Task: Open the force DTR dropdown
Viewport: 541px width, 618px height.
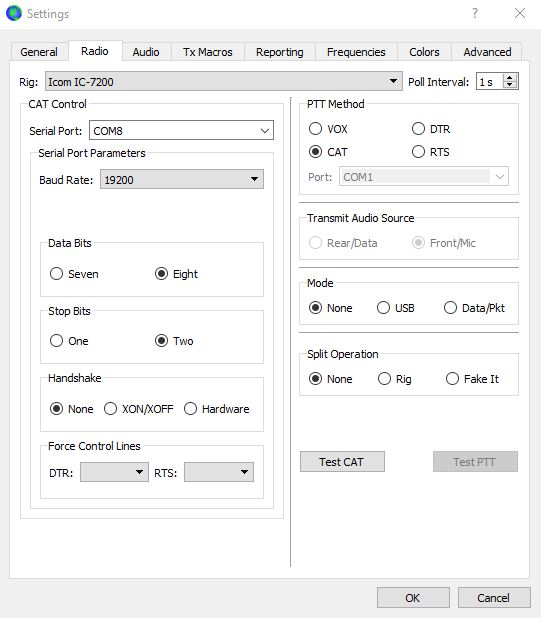Action: pos(114,472)
